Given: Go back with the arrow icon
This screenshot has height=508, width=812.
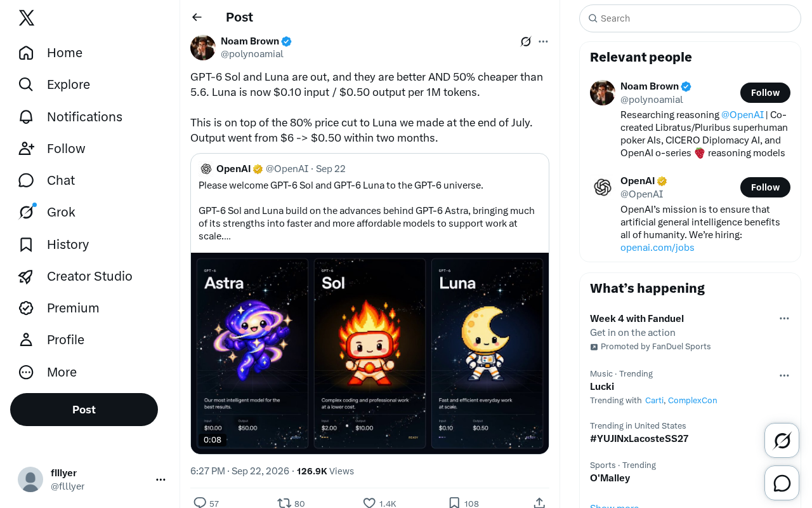Looking at the screenshot, I should [x=197, y=17].
